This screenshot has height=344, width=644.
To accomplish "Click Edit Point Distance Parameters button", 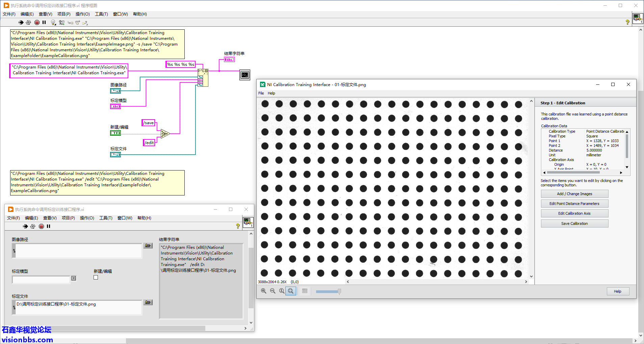I will (x=574, y=204).
